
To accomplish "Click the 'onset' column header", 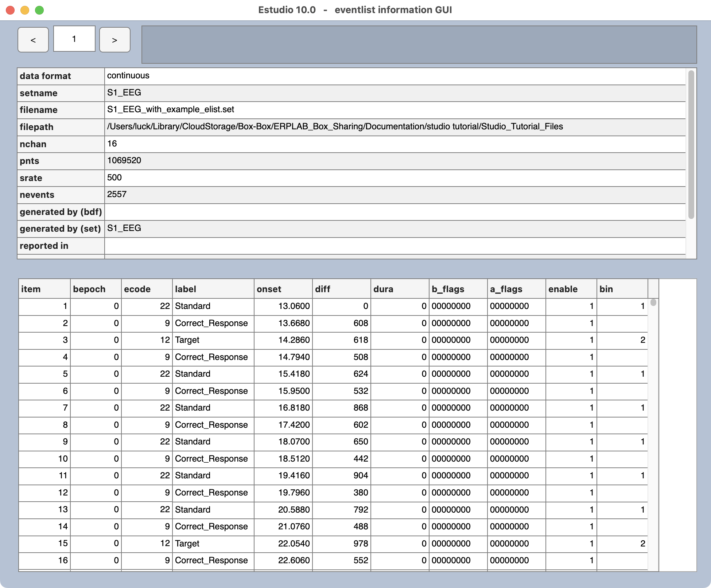I will tap(283, 289).
